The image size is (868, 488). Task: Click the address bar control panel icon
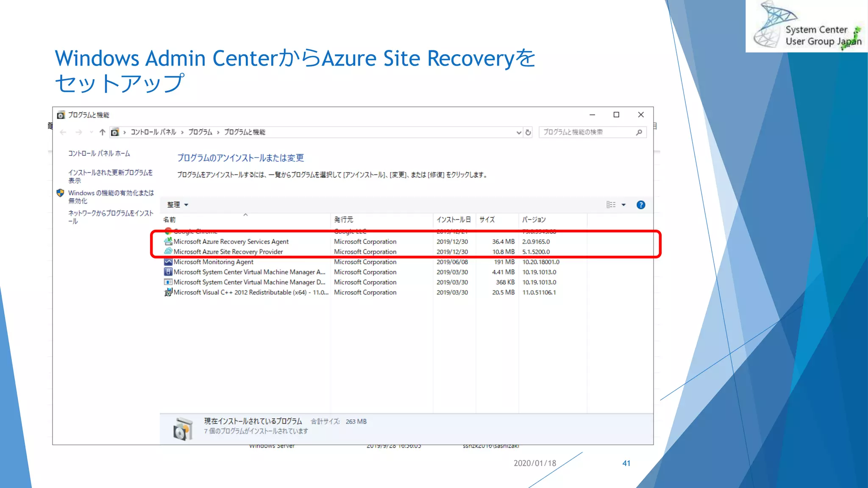click(x=115, y=132)
